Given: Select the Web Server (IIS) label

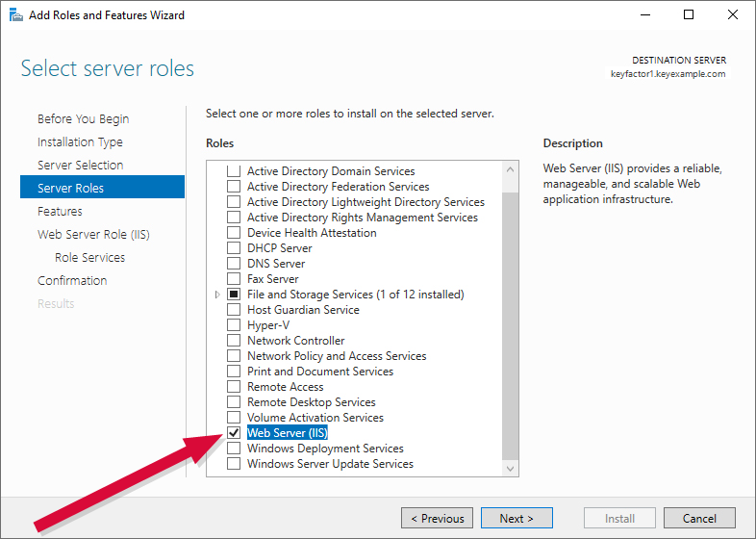Looking at the screenshot, I should 288,433.
